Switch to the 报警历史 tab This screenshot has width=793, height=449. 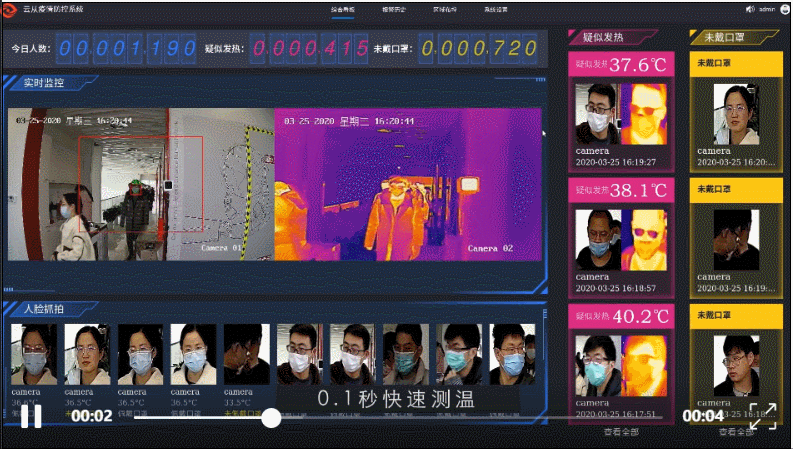394,10
